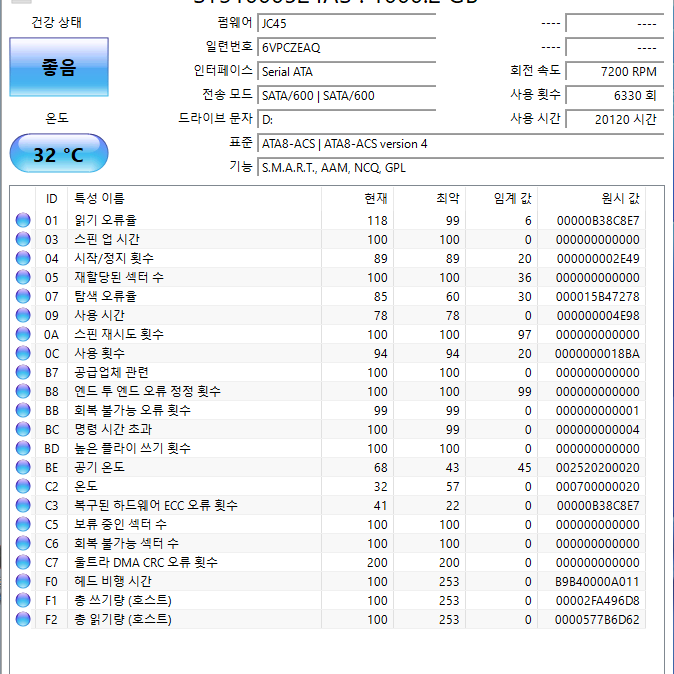Viewport: 674px width, 674px height.
Task: Click the status icon for ID F1 총 쓰기량
Action: (23, 600)
